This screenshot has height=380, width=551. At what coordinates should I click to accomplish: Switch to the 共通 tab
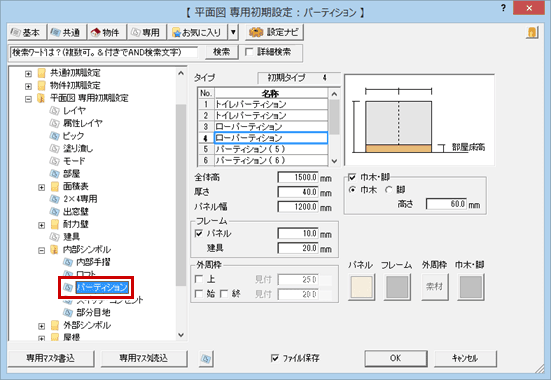[67, 32]
